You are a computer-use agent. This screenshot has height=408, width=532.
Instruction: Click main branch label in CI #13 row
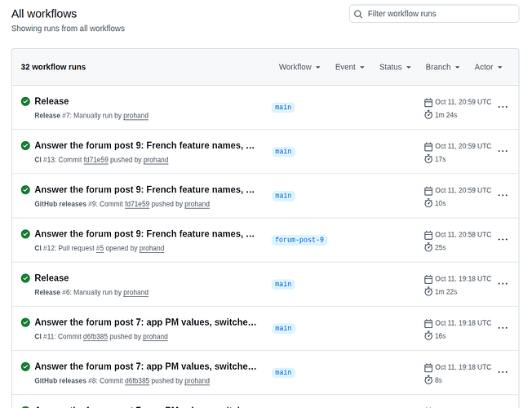(283, 152)
